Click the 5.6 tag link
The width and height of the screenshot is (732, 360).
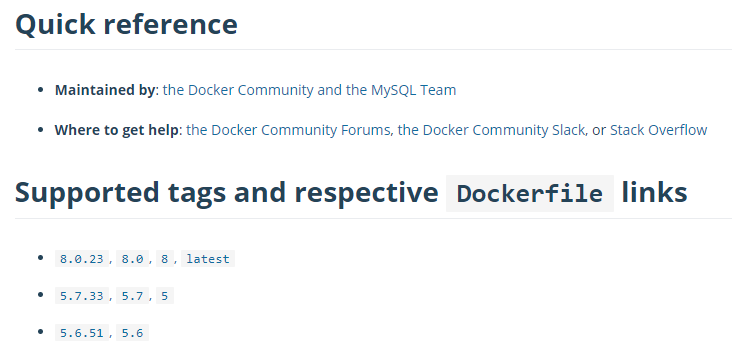[133, 332]
